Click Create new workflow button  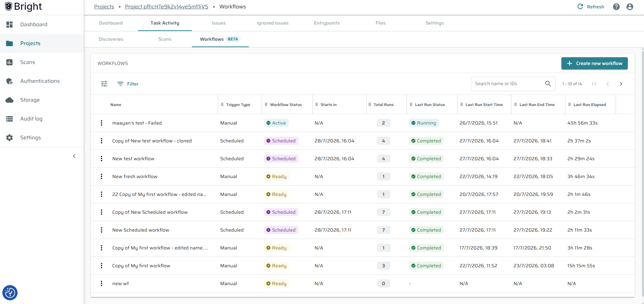594,63
